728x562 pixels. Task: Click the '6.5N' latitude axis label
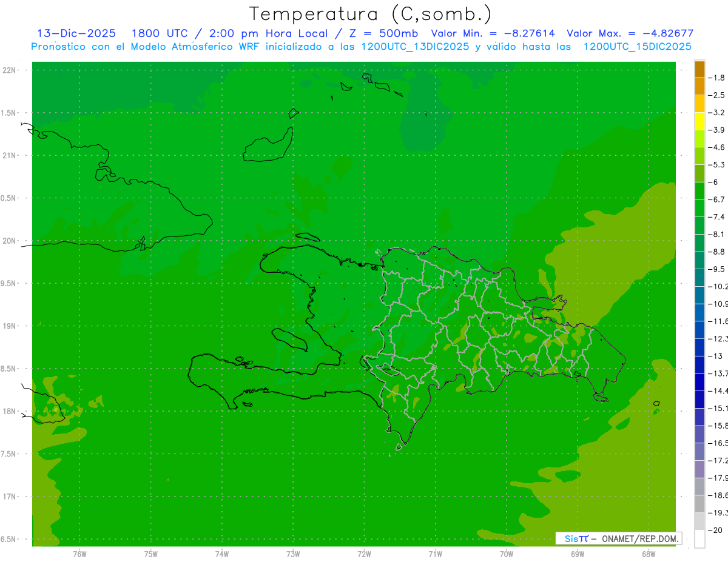(8, 539)
